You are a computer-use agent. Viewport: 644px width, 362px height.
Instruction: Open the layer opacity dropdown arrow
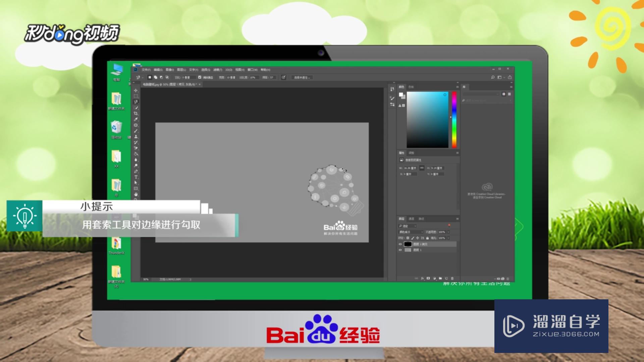point(448,232)
